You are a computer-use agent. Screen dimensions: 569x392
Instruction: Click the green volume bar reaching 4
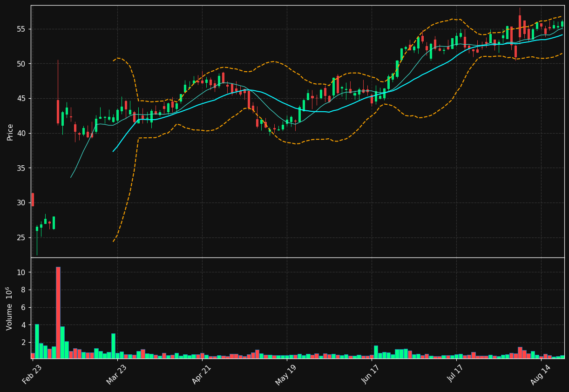coord(37,341)
